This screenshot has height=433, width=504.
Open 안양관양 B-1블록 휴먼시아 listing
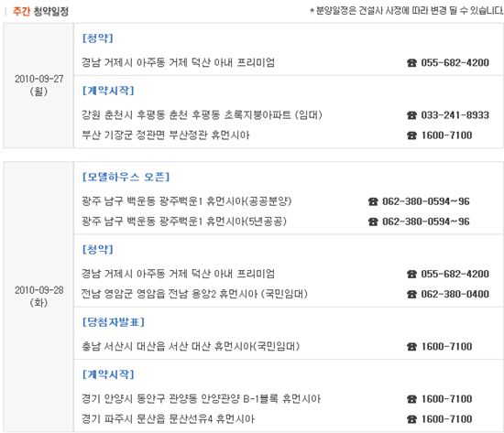click(202, 398)
